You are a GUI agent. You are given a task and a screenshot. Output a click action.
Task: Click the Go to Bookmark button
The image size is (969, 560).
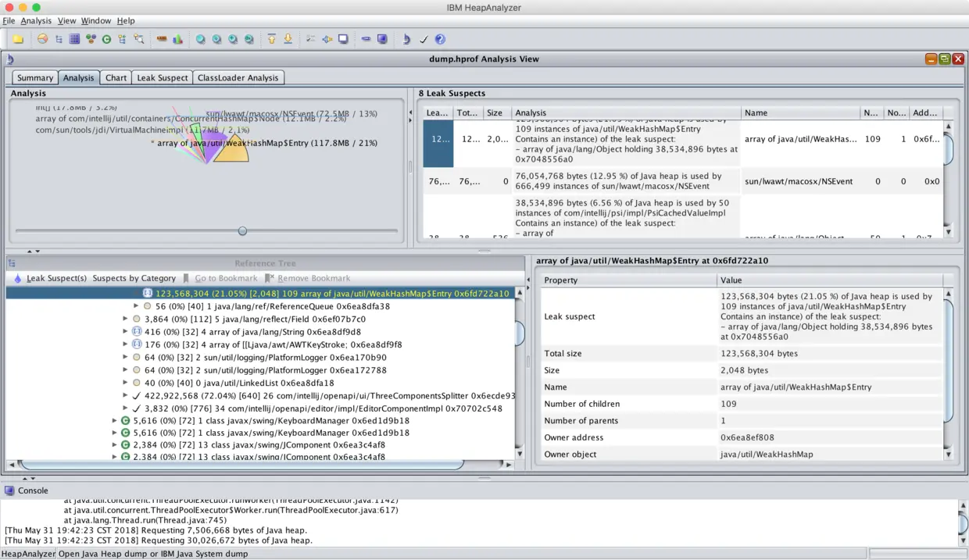coord(220,278)
